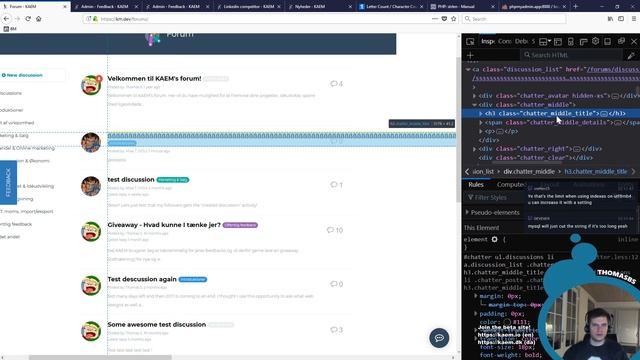Expand the margin property in rules

476,296
